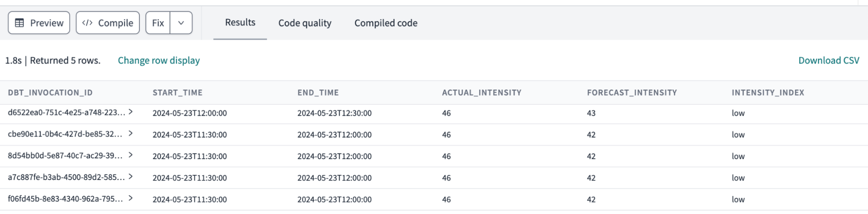Click the Fix button
The height and width of the screenshot is (214, 868).
158,23
